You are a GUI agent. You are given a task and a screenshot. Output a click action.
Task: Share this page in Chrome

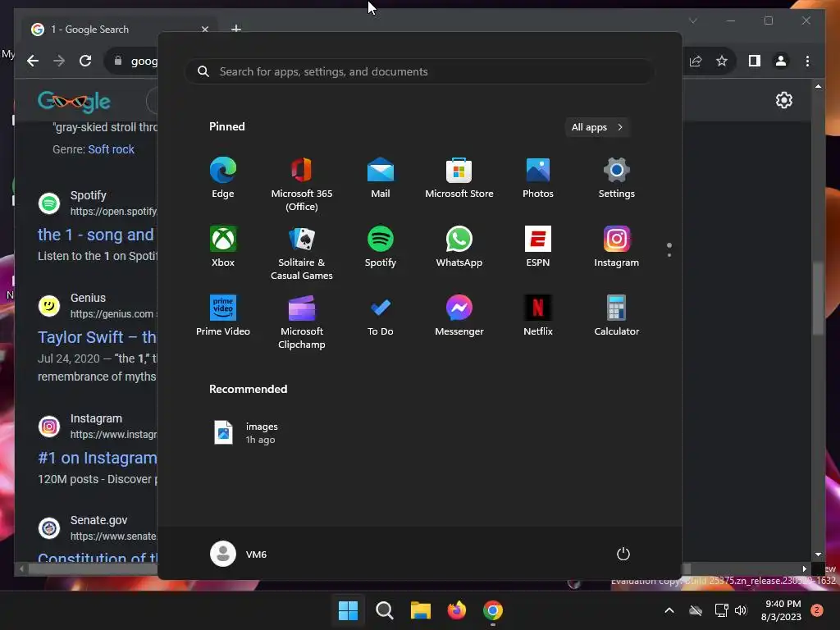(696, 61)
